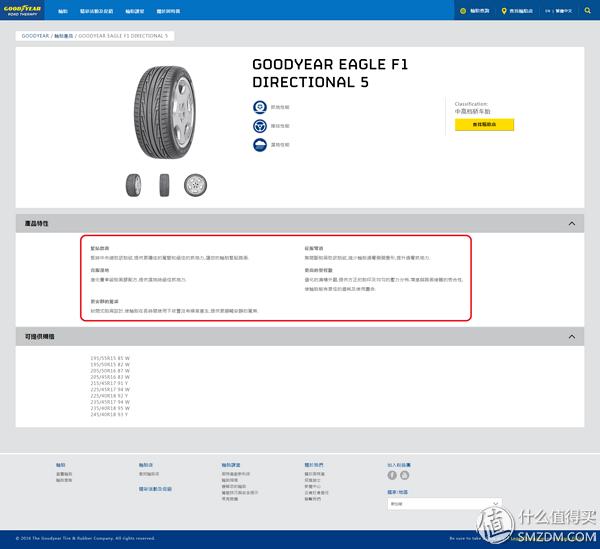Image resolution: width=600 pixels, height=549 pixels.
Task: Open the second social icon beside Facebook
Action: point(404,475)
